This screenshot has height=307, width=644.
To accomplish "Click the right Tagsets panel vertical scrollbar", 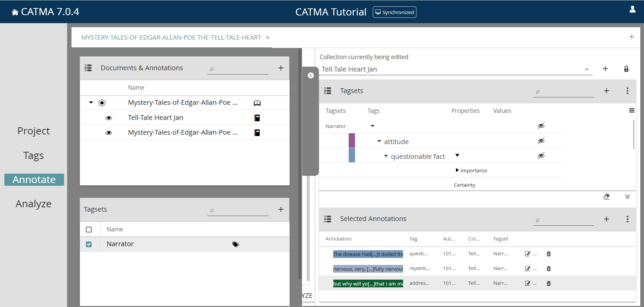I will coord(634,134).
